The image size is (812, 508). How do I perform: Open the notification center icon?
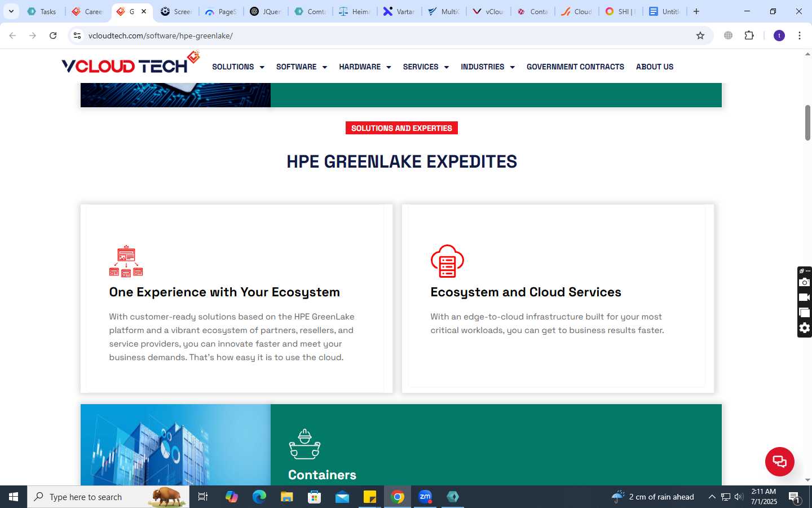[795, 497]
